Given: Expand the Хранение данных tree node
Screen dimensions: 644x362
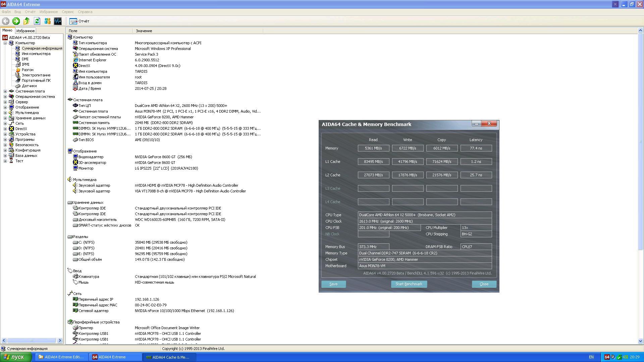Looking at the screenshot, I should point(5,118).
